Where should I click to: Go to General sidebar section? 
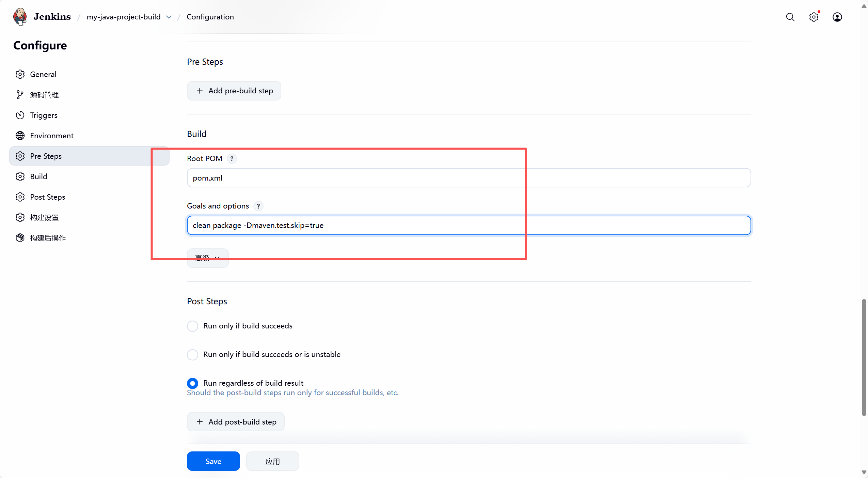point(43,74)
